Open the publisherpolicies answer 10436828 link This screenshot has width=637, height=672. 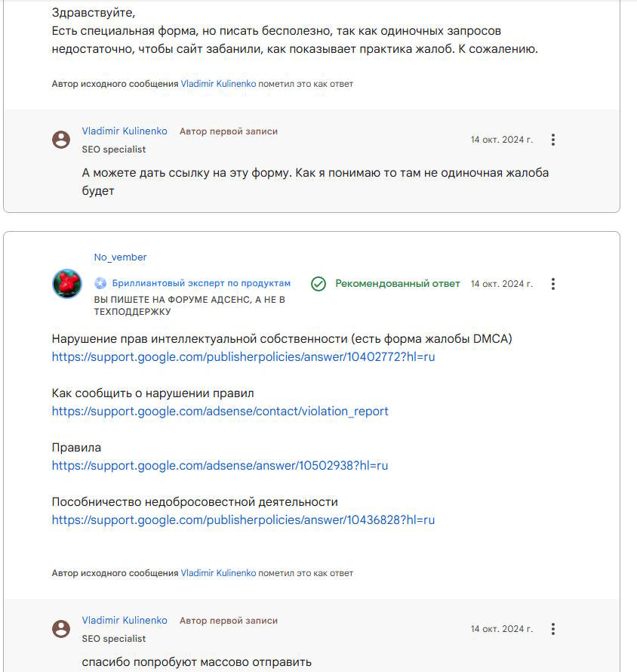tap(243, 520)
